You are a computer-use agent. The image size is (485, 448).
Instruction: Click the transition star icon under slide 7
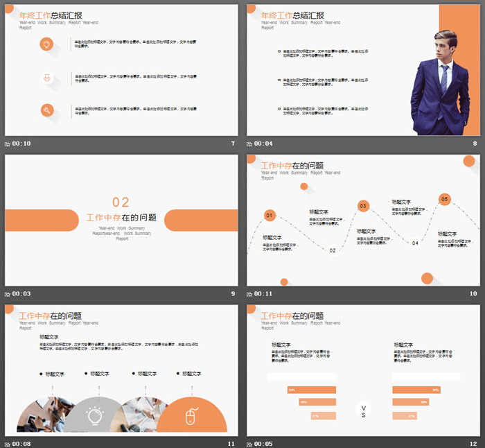(8, 144)
